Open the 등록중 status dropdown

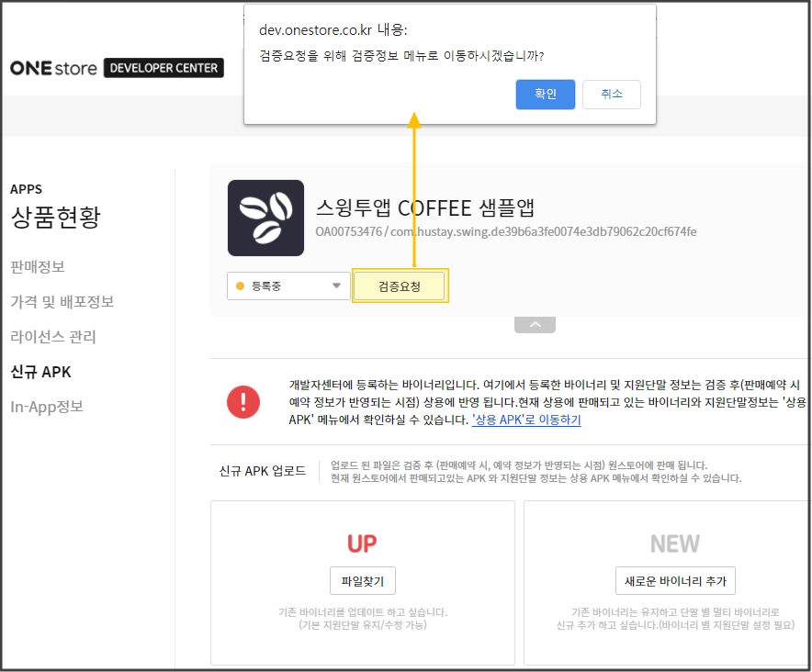288,286
